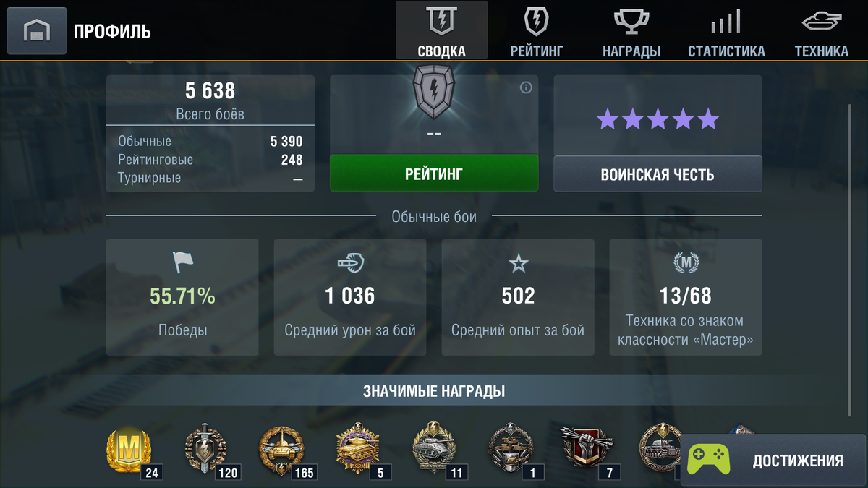Viewport: 868px width, 488px height.
Task: Open Воинская честь button
Action: pyautogui.click(x=658, y=174)
